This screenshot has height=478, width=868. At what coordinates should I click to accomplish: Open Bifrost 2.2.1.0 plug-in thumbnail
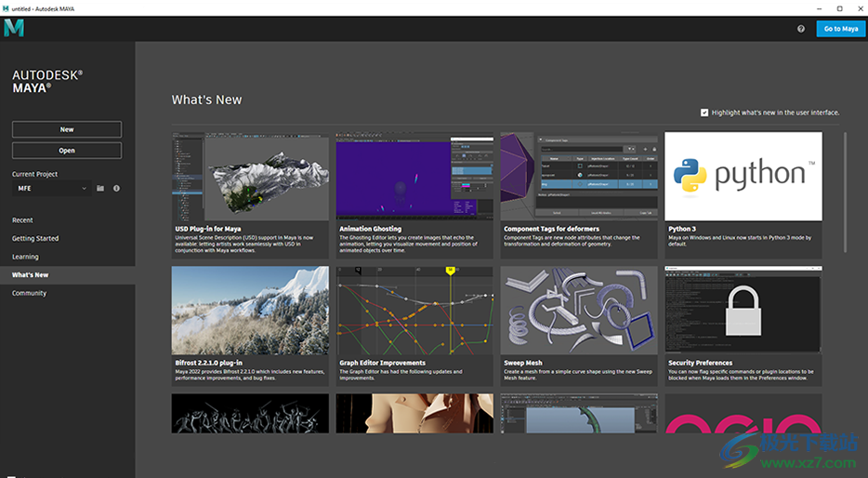[x=250, y=311]
